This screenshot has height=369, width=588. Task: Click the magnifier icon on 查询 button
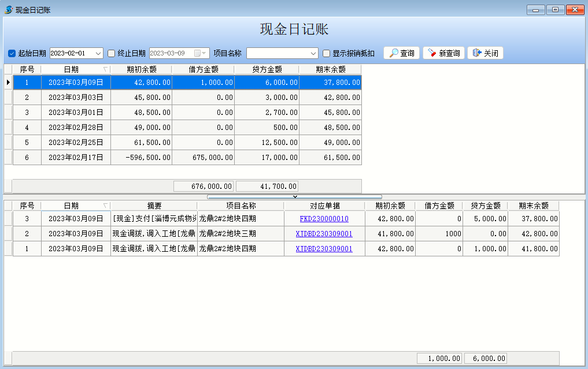(x=393, y=53)
